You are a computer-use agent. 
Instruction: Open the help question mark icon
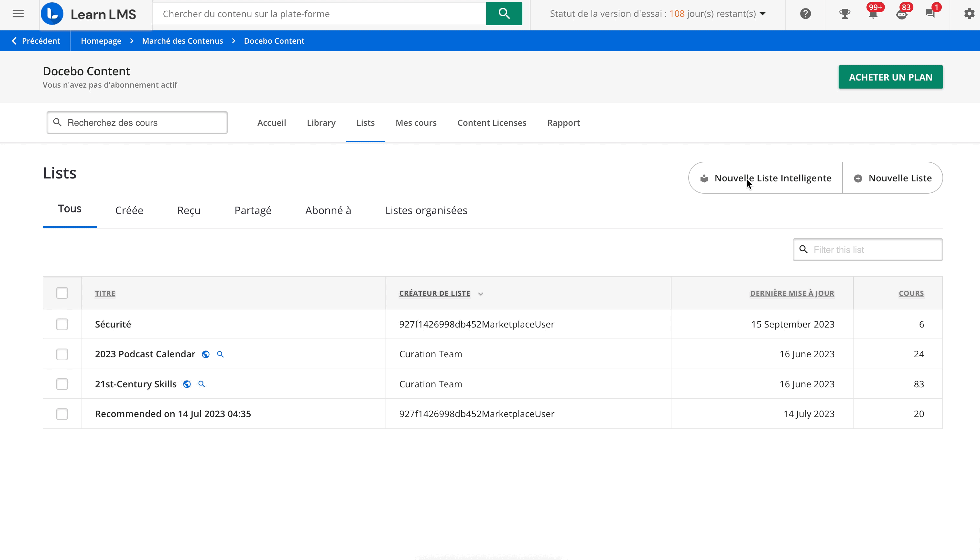click(805, 14)
